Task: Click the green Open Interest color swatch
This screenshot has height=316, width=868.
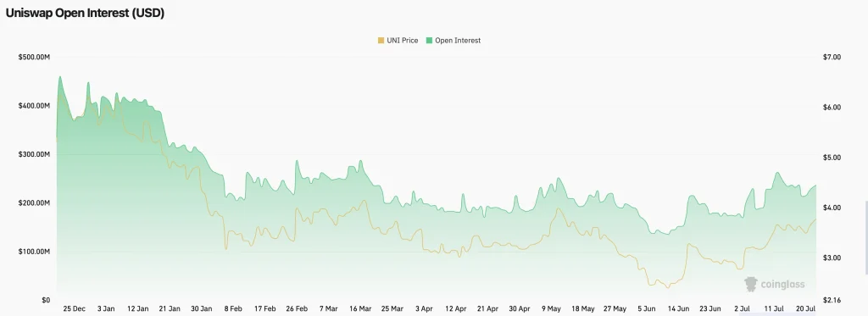Action: click(429, 41)
